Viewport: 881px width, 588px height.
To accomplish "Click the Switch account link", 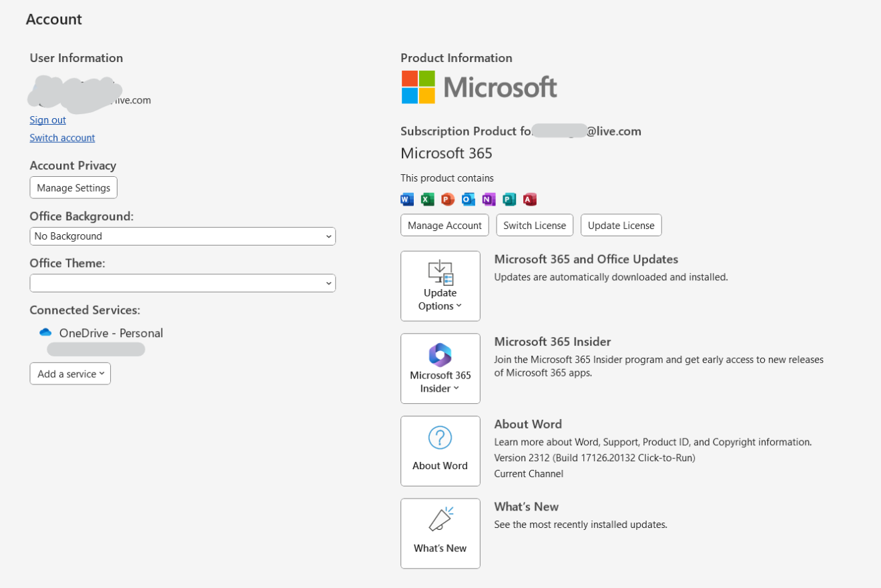I will click(62, 138).
